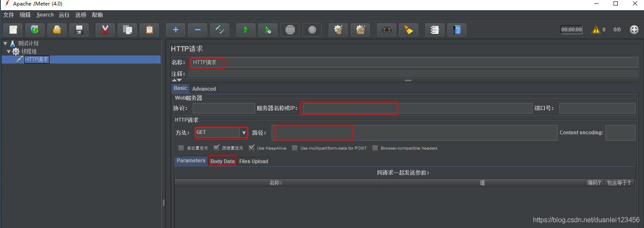Viewport: 644px width, 228px height.
Task: Select the Files Upload tab
Action: point(253,161)
